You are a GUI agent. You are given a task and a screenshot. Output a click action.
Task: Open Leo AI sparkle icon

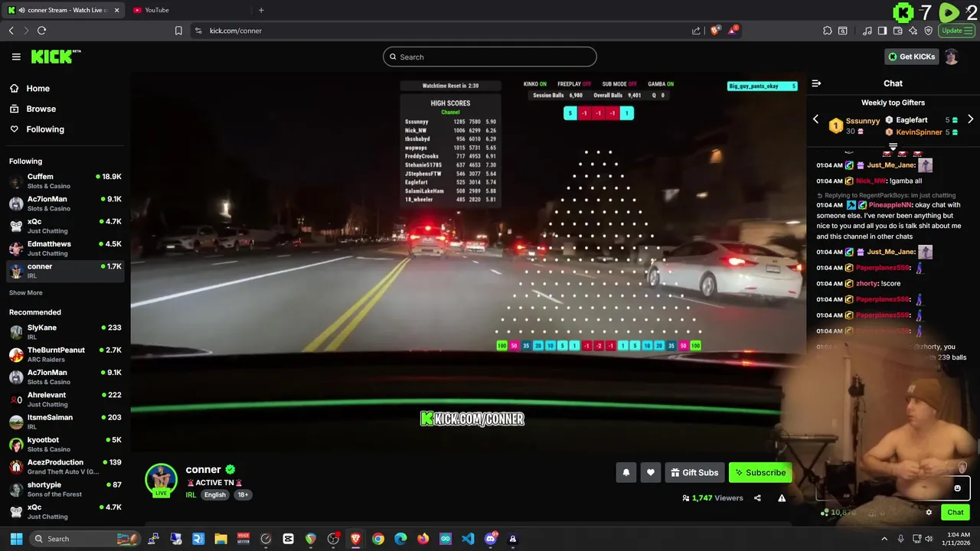tap(913, 31)
